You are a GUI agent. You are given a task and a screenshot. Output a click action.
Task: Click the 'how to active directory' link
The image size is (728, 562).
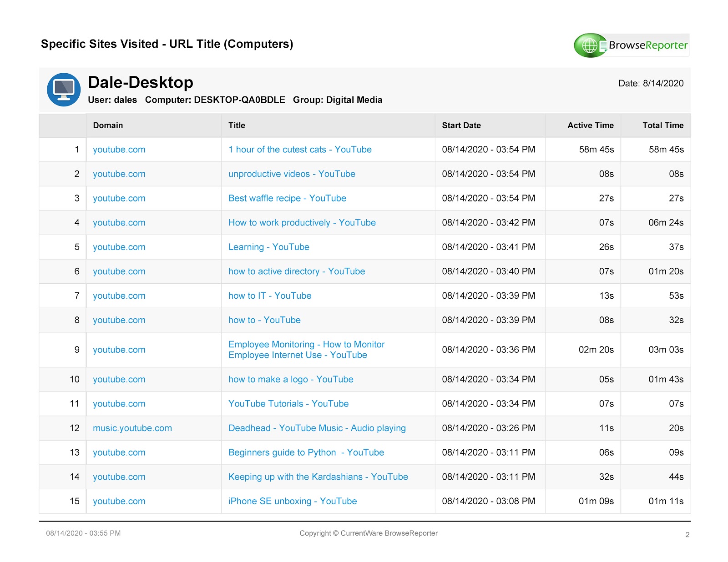(x=297, y=271)
